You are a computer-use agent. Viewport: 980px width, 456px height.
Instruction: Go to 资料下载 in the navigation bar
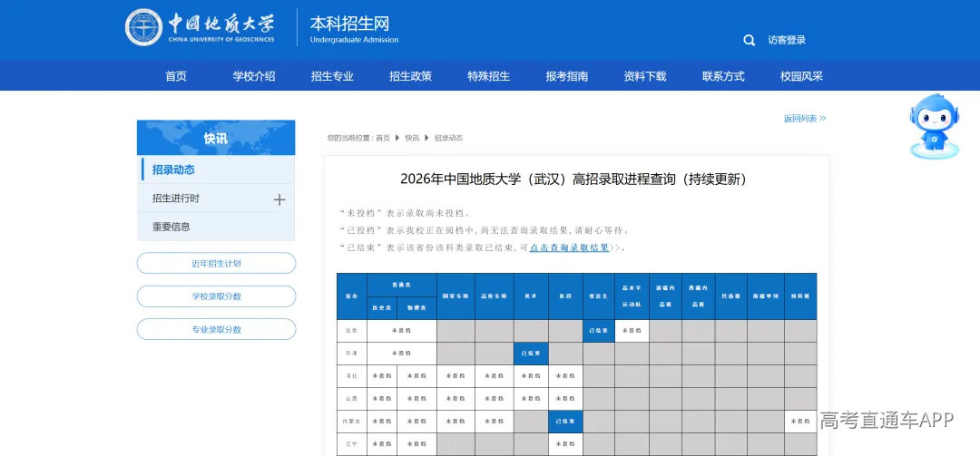(x=645, y=76)
